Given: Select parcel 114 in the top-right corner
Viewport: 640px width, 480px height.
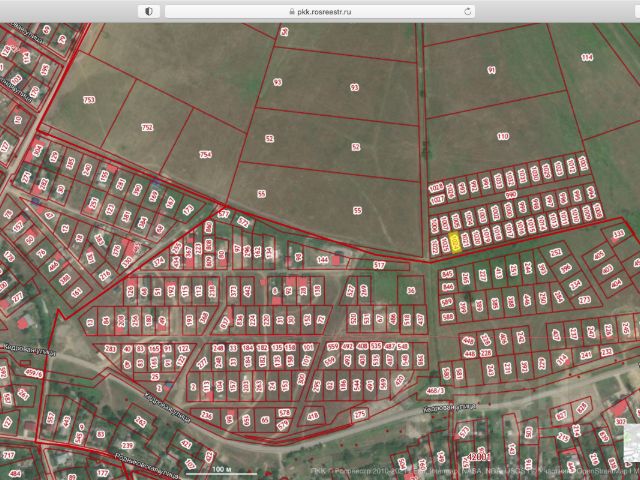Looking at the screenshot, I should 587,57.
